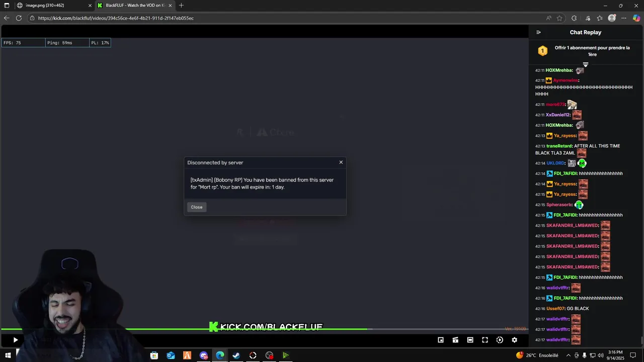Expand the gift leaderboard chevron

coord(586,64)
